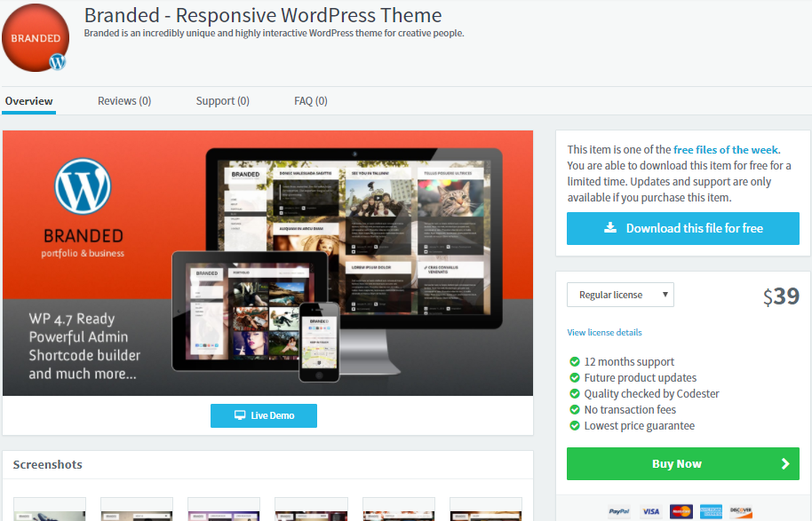812x521 pixels.
Task: Click the PayPal payment icon
Action: click(619, 511)
